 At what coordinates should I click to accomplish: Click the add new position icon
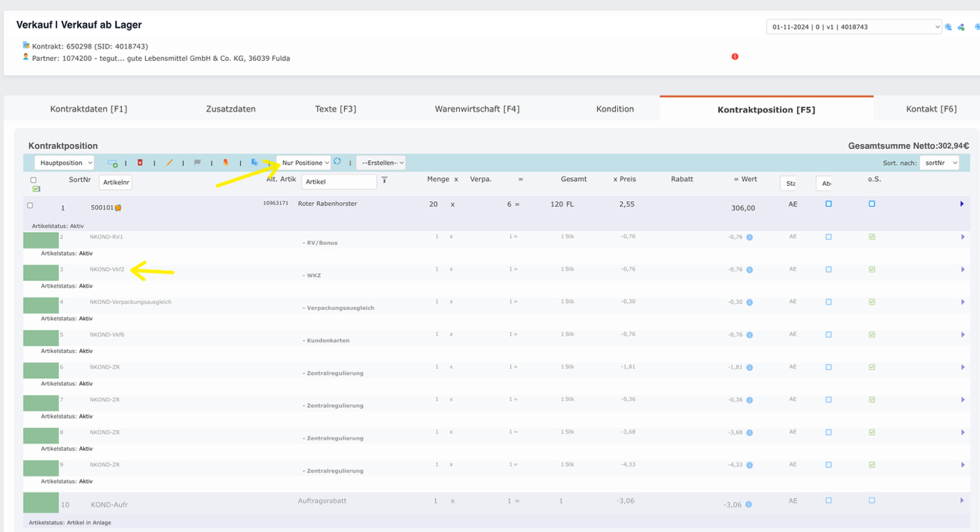pos(113,163)
